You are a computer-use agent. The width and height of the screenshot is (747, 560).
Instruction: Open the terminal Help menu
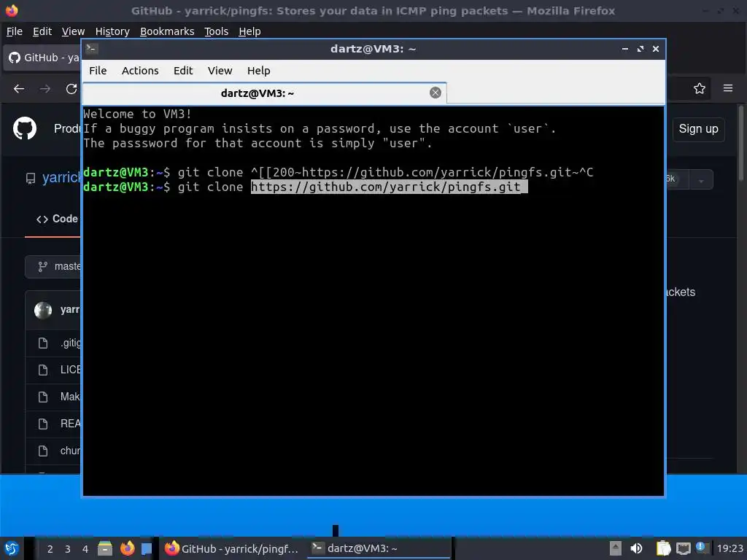click(x=259, y=71)
